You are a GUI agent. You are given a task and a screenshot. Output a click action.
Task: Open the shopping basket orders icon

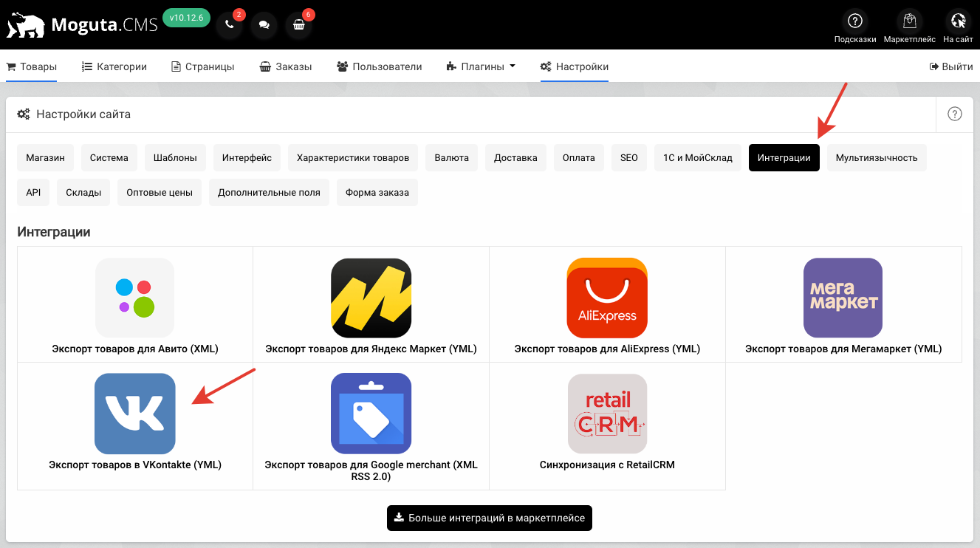(x=299, y=25)
